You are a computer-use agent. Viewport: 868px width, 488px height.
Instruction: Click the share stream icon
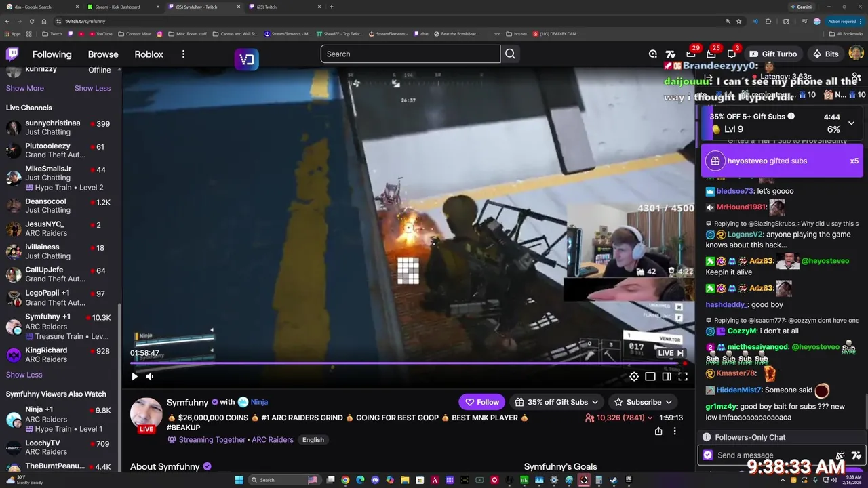point(658,431)
